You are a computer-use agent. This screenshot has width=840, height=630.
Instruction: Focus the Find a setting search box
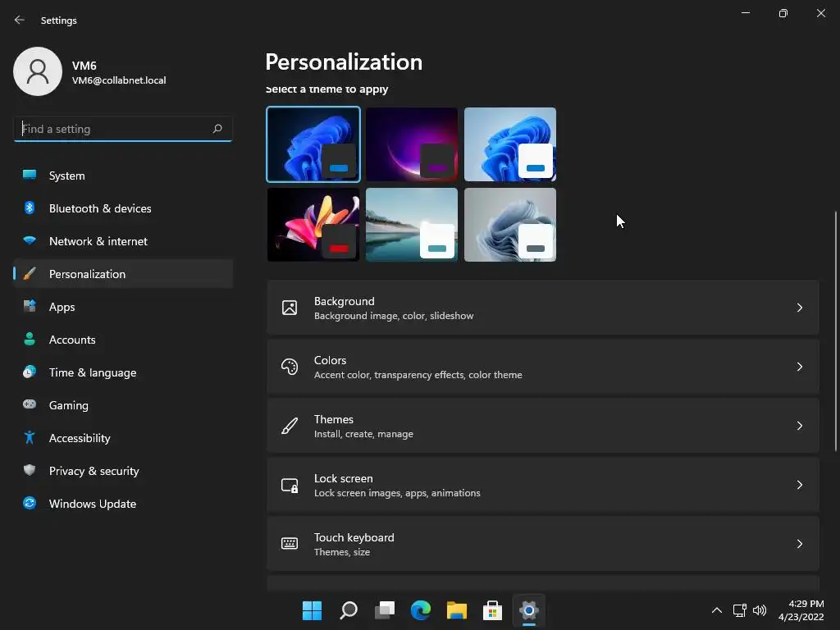[x=123, y=129]
